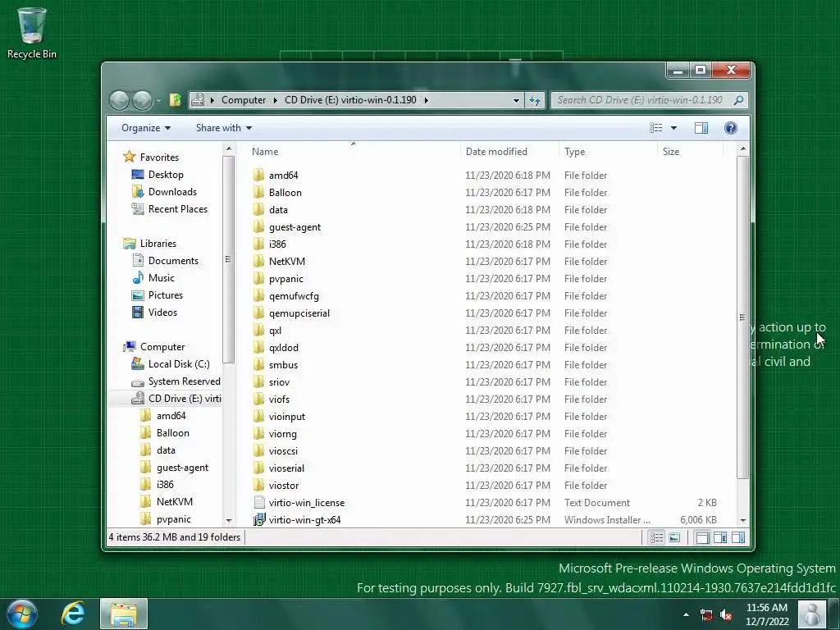Open the Recycle Bin on desktop
Screen dimensions: 840x630
point(32,33)
